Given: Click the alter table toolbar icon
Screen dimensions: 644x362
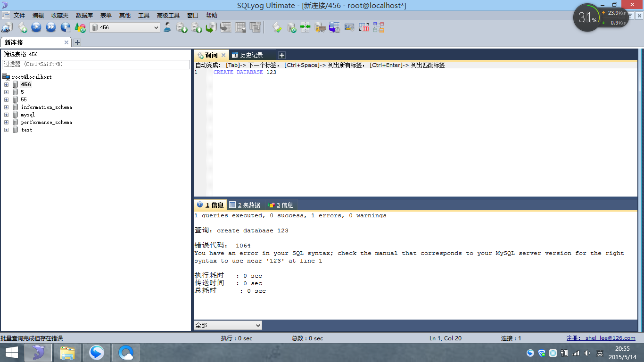Looking at the screenshot, I should pos(240,27).
